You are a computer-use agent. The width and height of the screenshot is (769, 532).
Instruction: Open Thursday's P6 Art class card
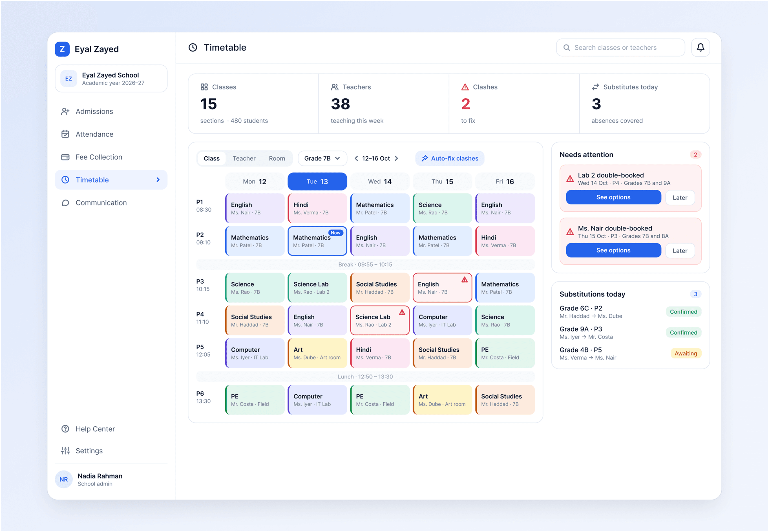tap(442, 400)
